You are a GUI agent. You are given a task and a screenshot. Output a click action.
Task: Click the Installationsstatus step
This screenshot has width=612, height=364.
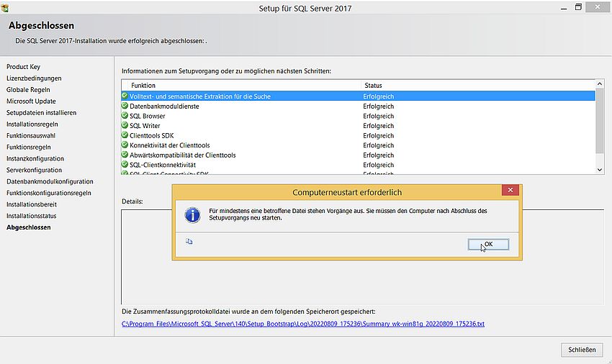31,216
